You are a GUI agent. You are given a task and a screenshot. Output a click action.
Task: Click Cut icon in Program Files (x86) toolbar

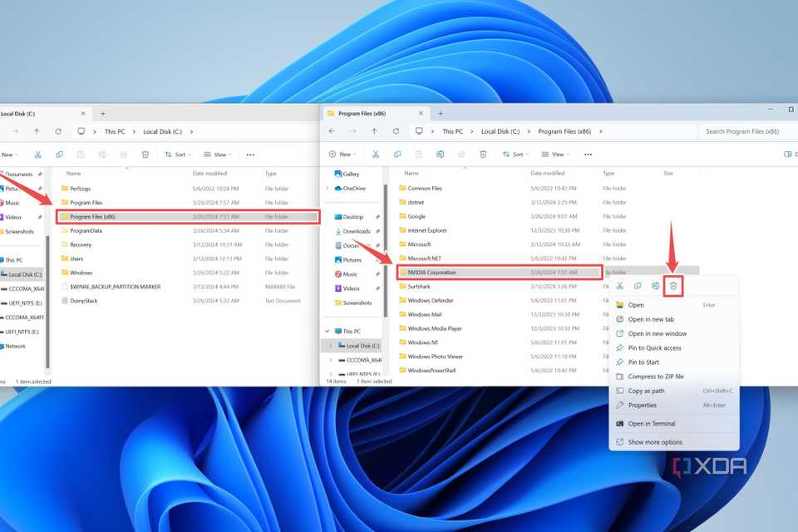pos(376,155)
